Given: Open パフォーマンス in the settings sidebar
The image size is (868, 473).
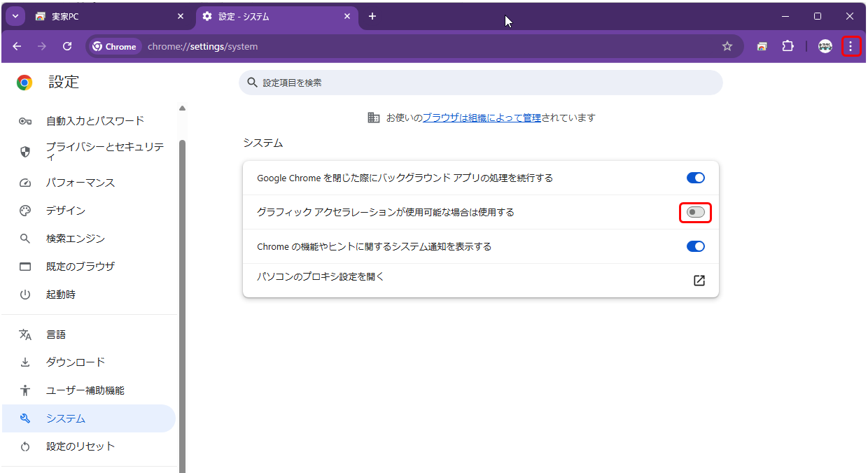Looking at the screenshot, I should tap(80, 183).
